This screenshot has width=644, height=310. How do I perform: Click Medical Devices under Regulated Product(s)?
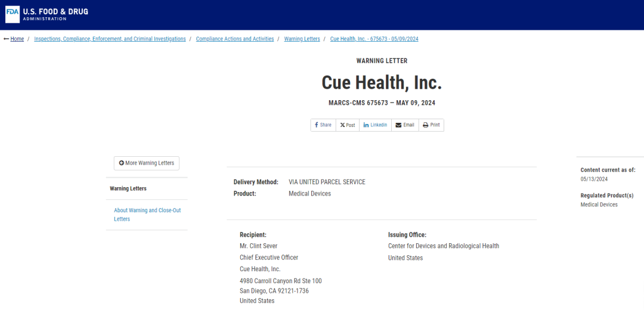pyautogui.click(x=599, y=204)
